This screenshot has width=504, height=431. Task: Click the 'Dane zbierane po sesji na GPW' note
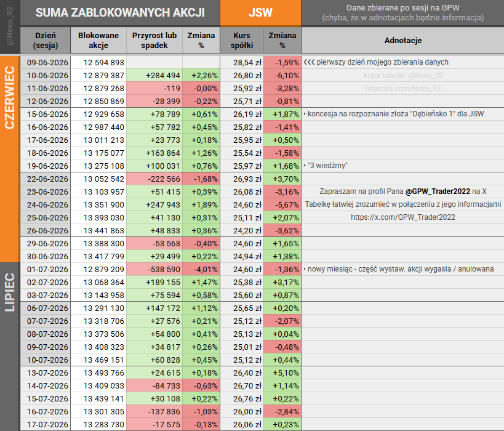pos(402,8)
